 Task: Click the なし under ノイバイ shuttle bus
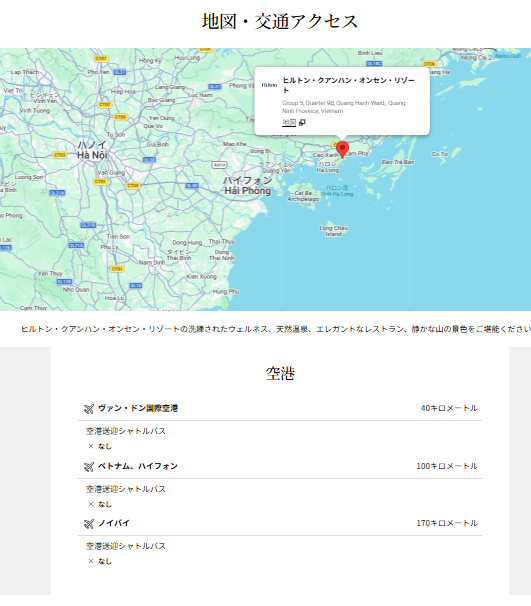point(104,562)
